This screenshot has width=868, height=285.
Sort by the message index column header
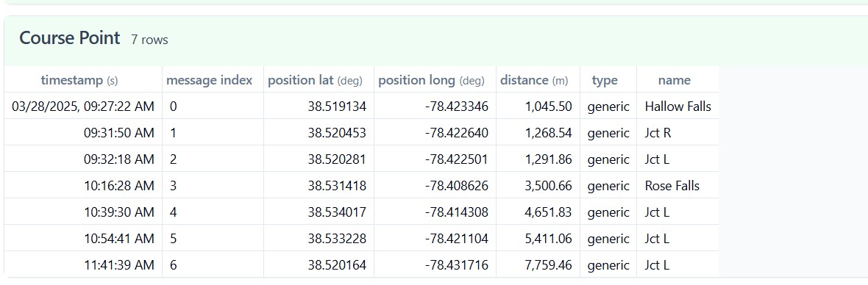(x=209, y=80)
